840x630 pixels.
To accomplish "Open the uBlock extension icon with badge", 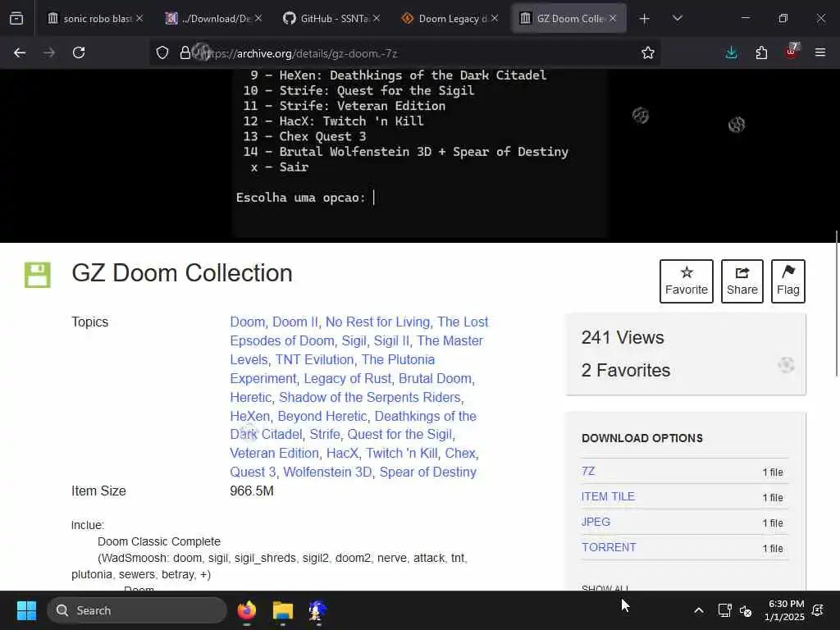I will point(792,52).
